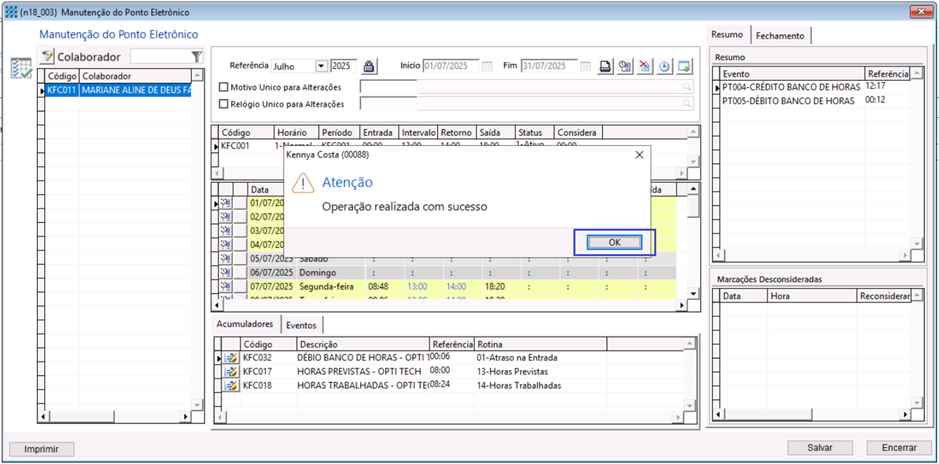Click the Colaborador search filter field
This screenshot has width=939, height=464.
159,57
